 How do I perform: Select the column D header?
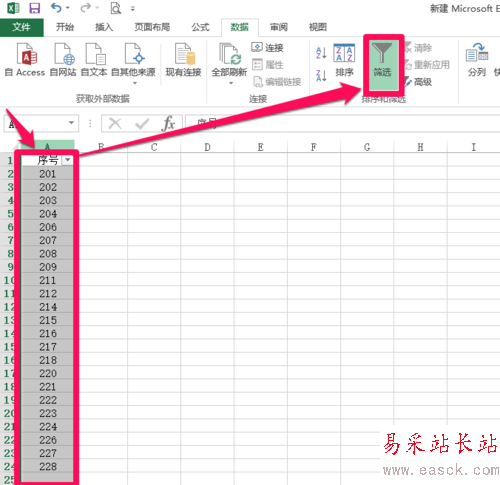[x=207, y=147]
